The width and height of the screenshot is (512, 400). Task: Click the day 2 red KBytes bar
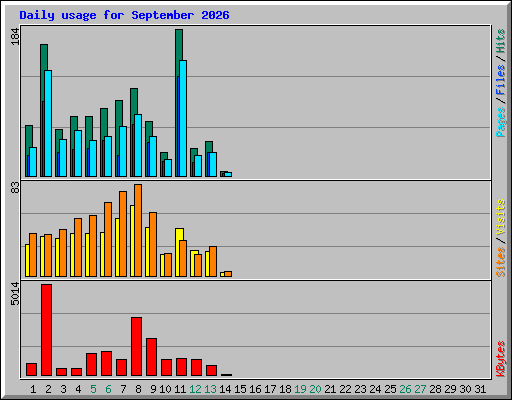46,330
